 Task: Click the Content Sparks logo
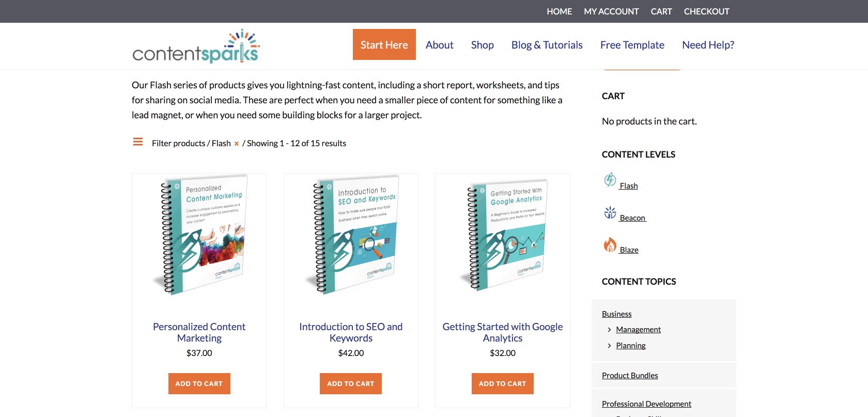[x=196, y=47]
